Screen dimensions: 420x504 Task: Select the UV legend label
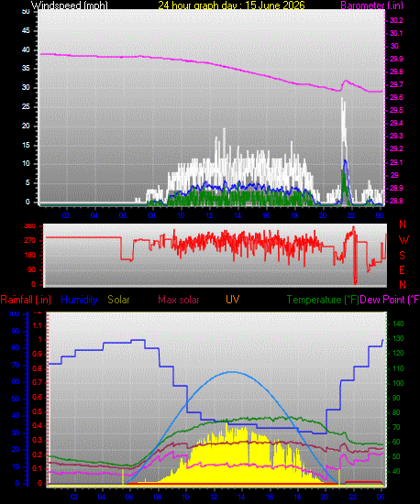(233, 300)
